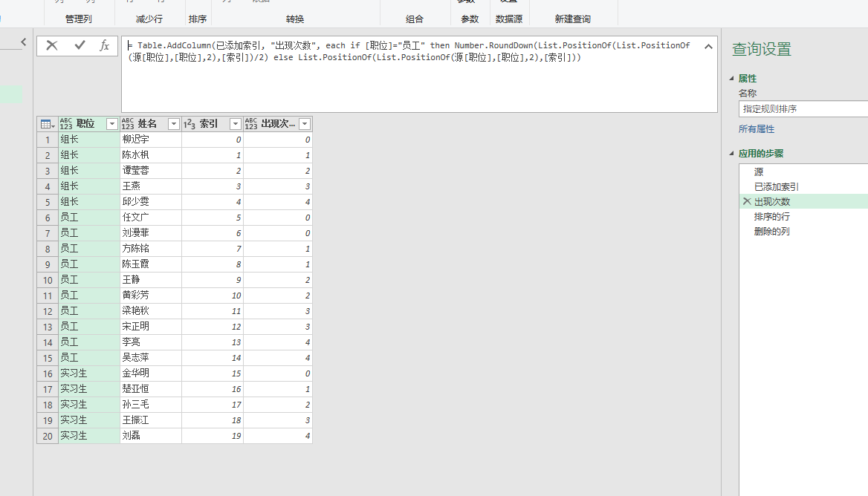Click the table options icon at the grid corner

point(46,123)
